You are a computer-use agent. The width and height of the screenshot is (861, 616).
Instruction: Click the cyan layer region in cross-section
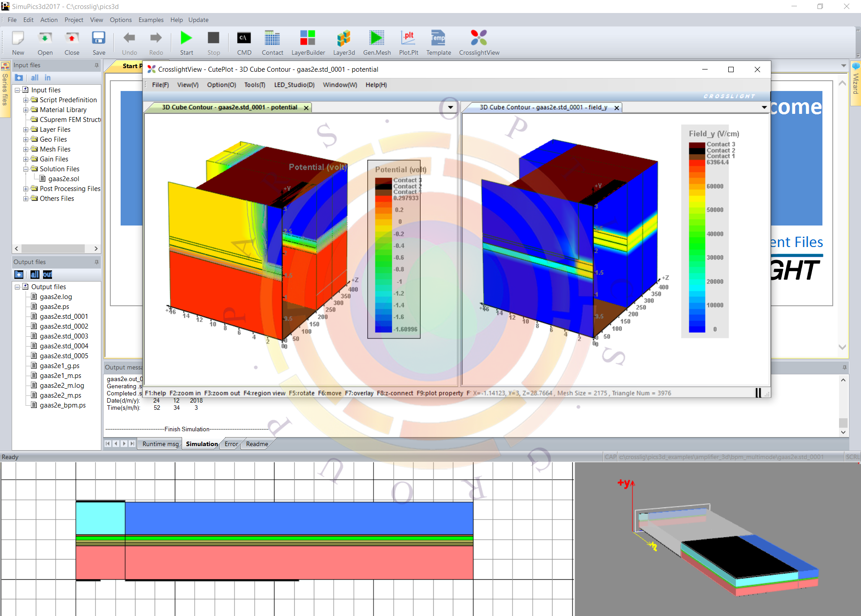click(100, 518)
